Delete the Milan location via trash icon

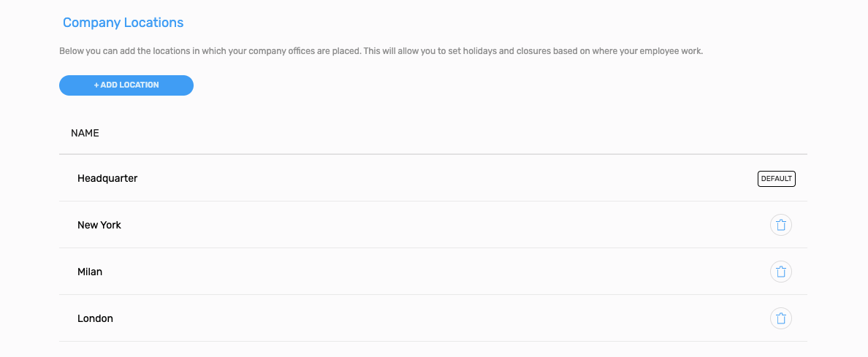780,272
